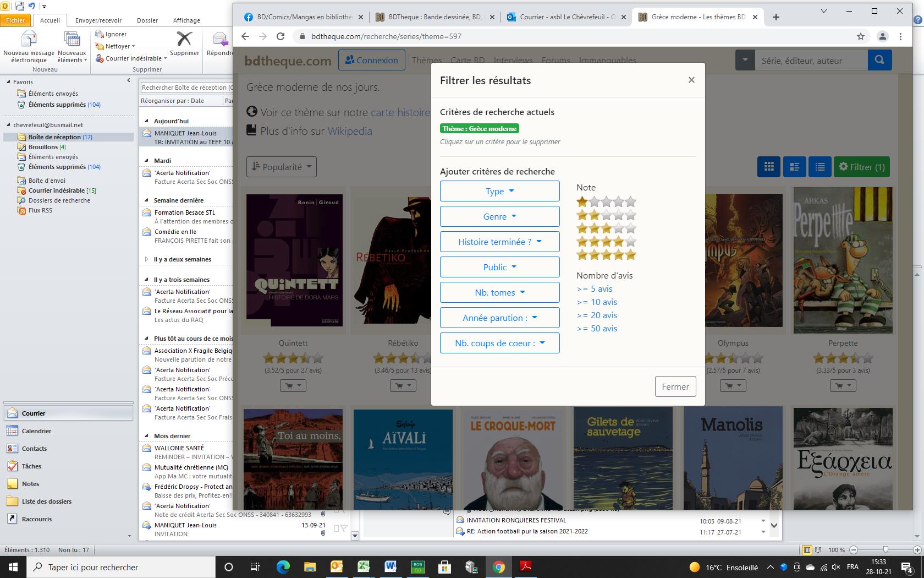Image resolution: width=924 pixels, height=578 pixels.
Task: Open Notes in Outlook navigation pane
Action: pyautogui.click(x=68, y=484)
